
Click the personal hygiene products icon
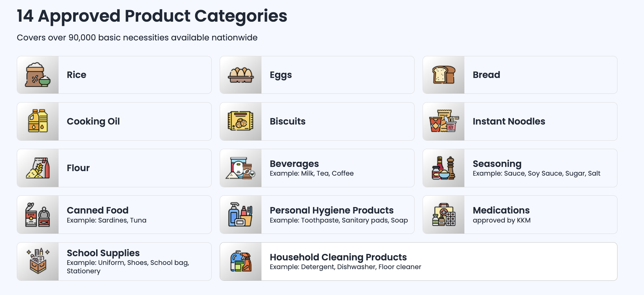pyautogui.click(x=241, y=214)
